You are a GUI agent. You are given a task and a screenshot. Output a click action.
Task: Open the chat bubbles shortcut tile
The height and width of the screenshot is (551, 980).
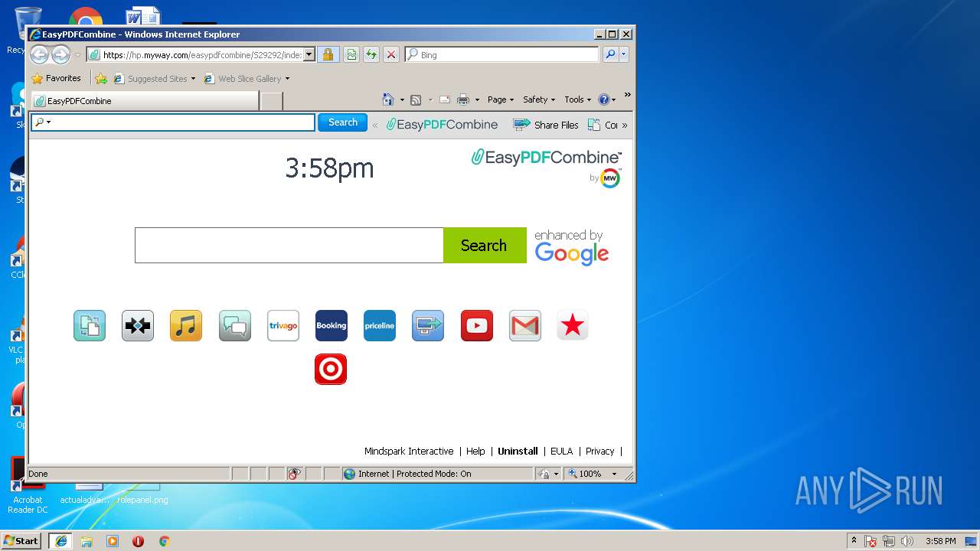point(235,325)
